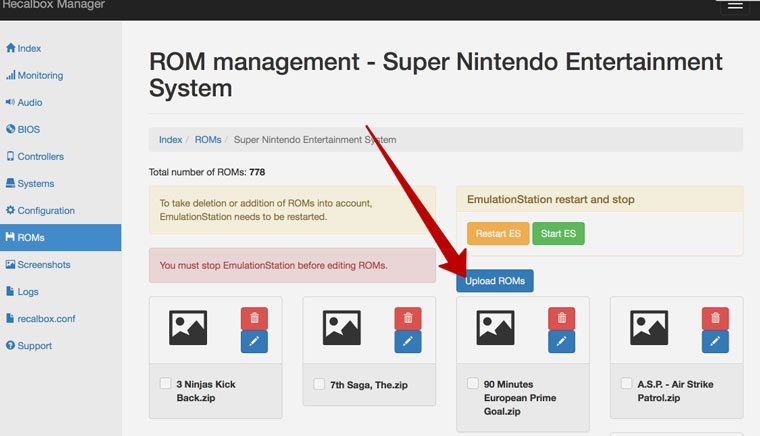
Task: Click the Restart ES button
Action: (498, 234)
